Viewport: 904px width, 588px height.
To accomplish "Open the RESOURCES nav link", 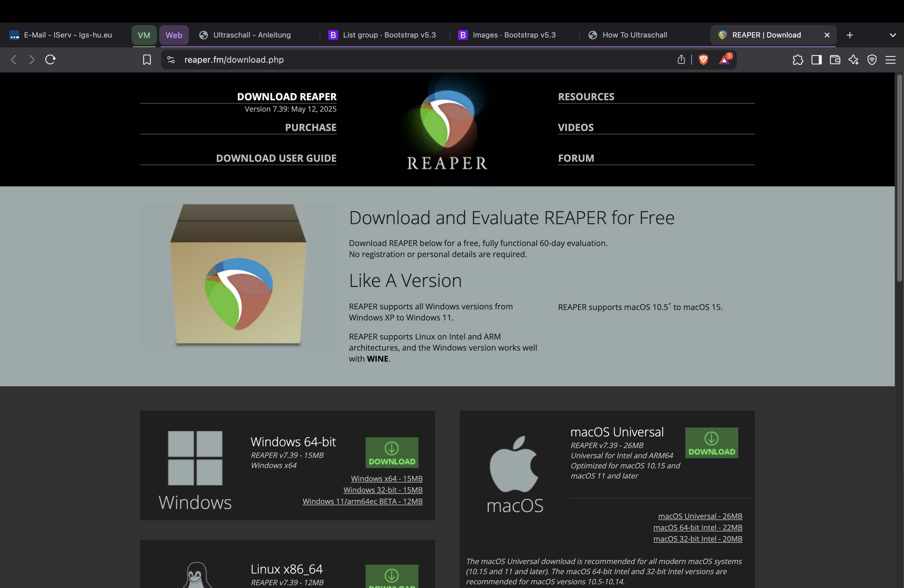I will click(586, 97).
